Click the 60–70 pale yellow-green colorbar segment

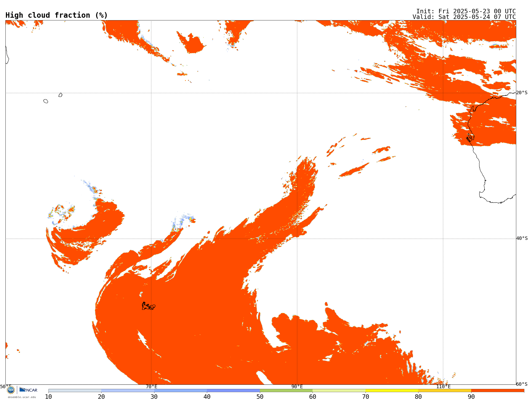pyautogui.click(x=339, y=391)
